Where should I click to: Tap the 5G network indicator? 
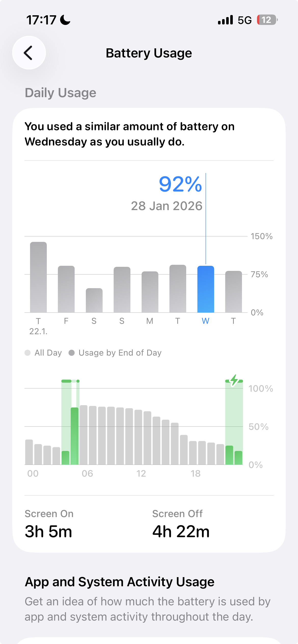pyautogui.click(x=245, y=20)
